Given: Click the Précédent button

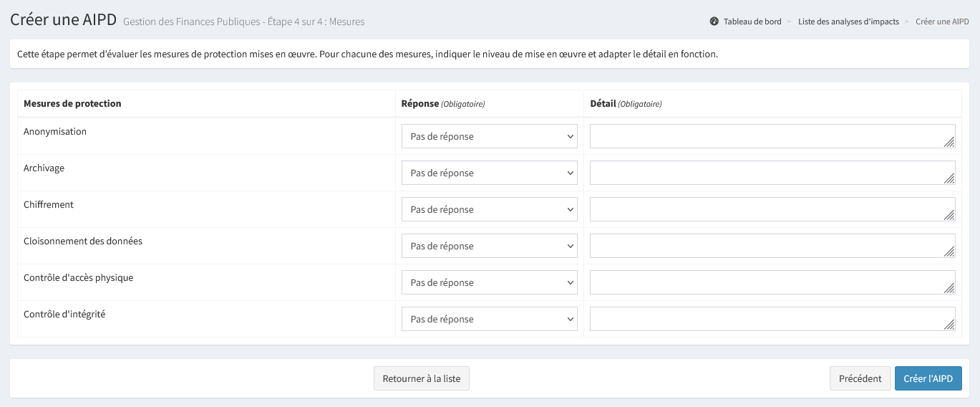Looking at the screenshot, I should (x=860, y=378).
